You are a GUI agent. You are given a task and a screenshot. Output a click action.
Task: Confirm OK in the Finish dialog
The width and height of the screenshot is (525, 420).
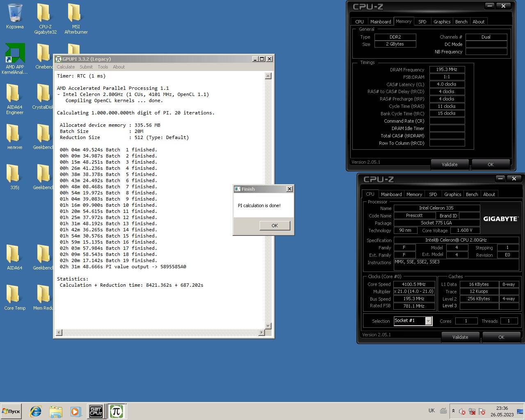click(275, 226)
